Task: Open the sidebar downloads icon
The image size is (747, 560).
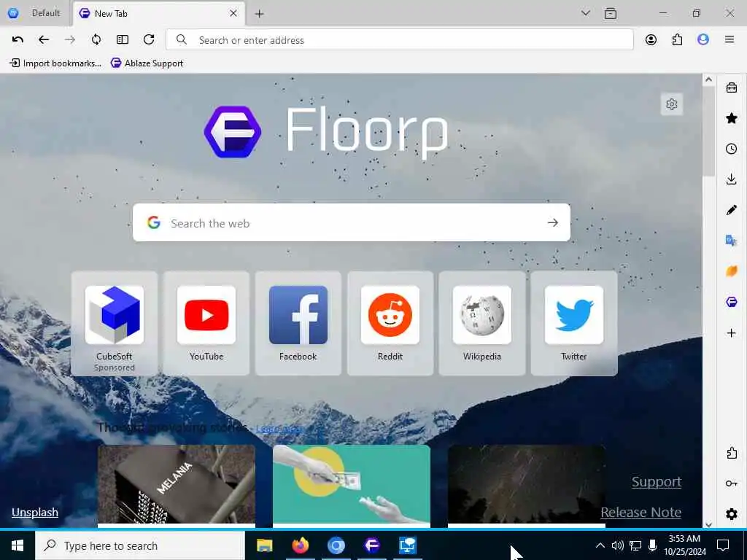Action: (x=731, y=179)
